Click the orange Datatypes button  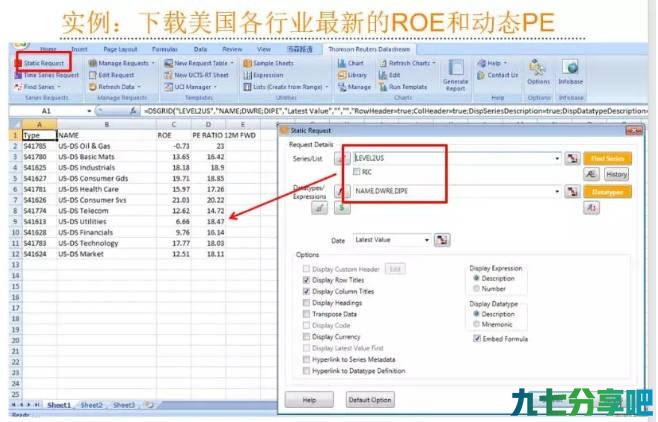607,192
